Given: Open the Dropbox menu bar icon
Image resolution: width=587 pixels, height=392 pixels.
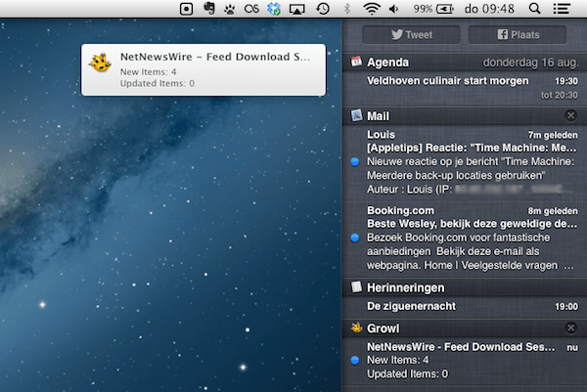Looking at the screenshot, I should coord(274,9).
